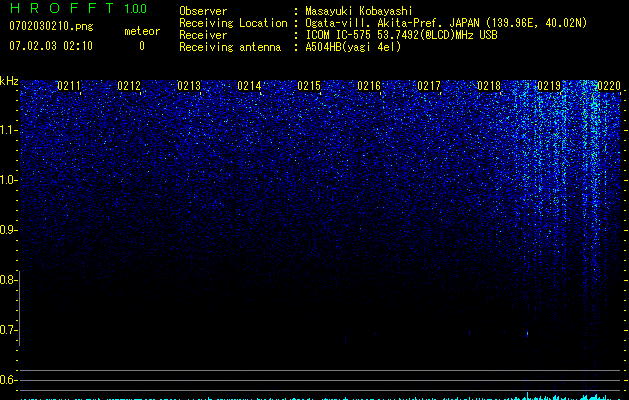Image resolution: width=629 pixels, height=400 pixels.
Task: Click the 0220 time marker
Action: [x=609, y=86]
